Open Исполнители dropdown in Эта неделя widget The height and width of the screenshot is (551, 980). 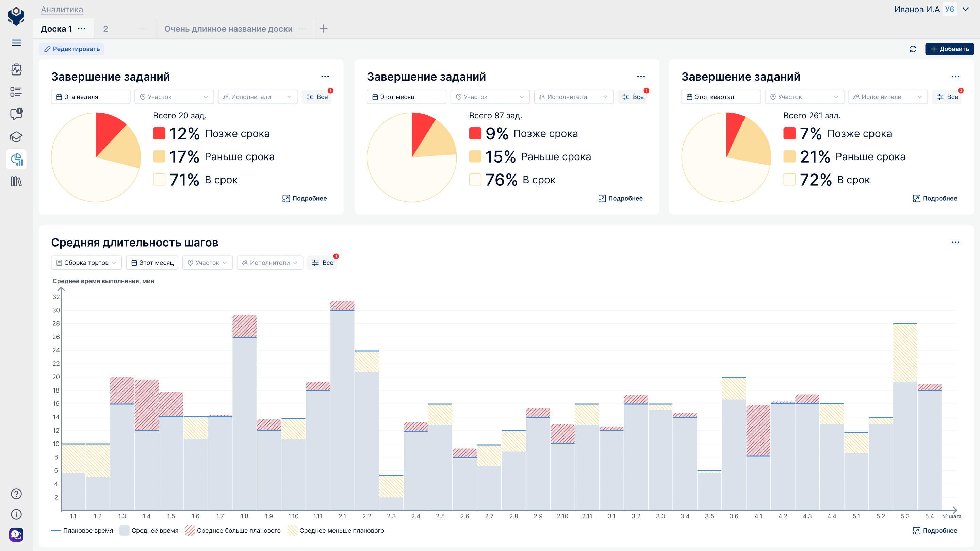coord(258,97)
